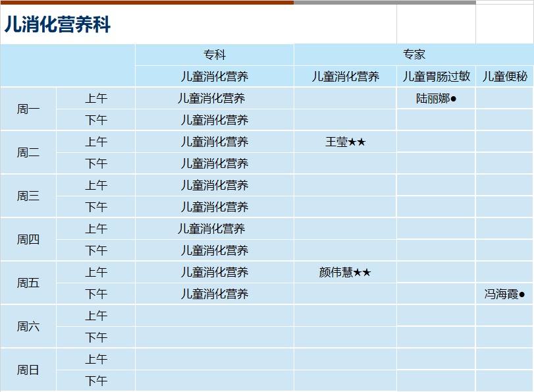534x392 pixels.
Task: Click 上午 in the 周六 row
Action: (96, 316)
